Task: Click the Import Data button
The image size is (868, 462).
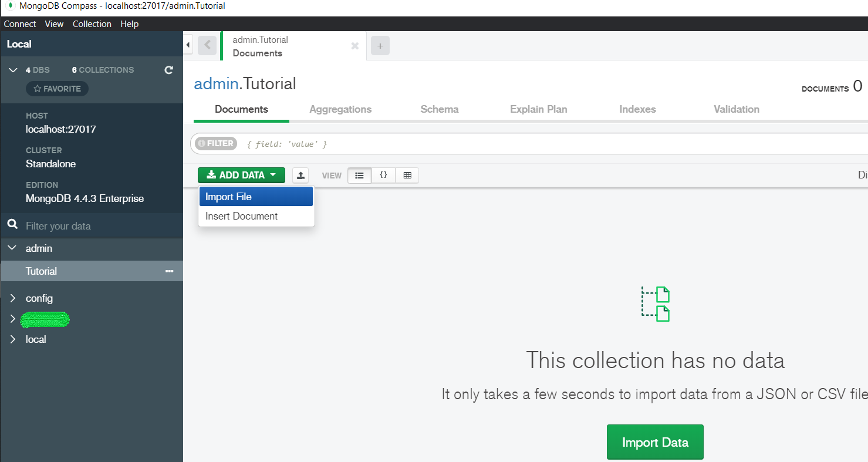Action: [655, 442]
